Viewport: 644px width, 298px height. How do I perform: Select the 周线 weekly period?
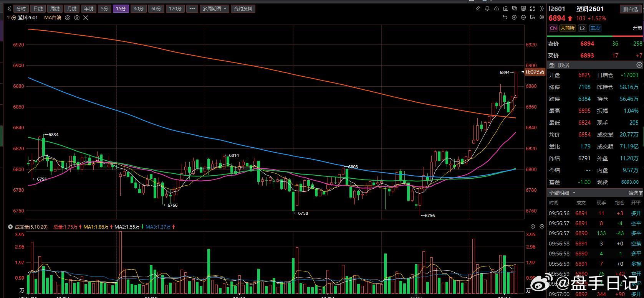point(55,8)
